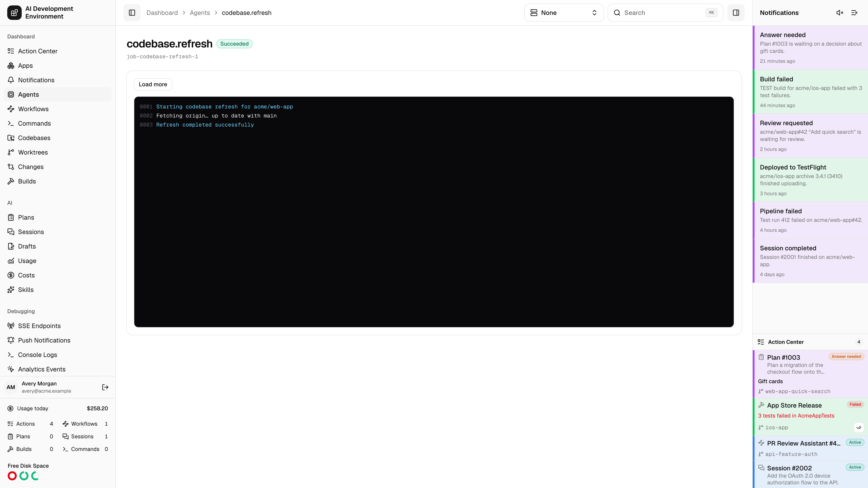Open Action Center in sidebar
Viewport: 868px width, 488px height.
point(58,51)
